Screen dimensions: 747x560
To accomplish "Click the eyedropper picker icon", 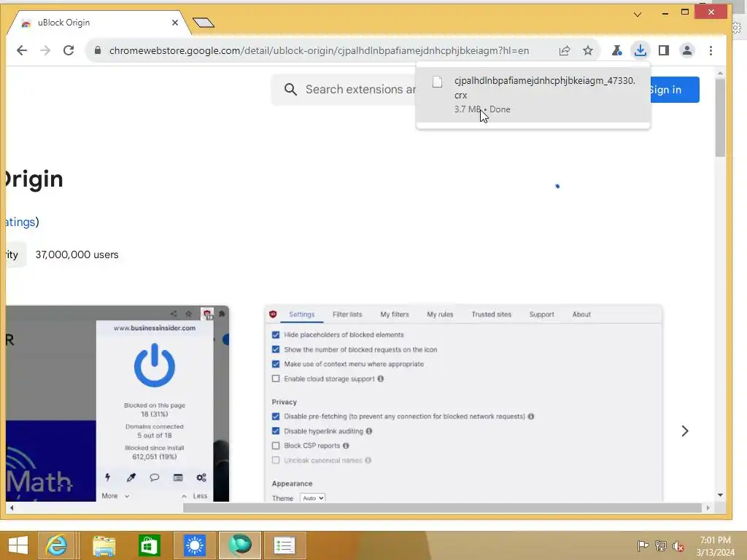I will tap(131, 477).
